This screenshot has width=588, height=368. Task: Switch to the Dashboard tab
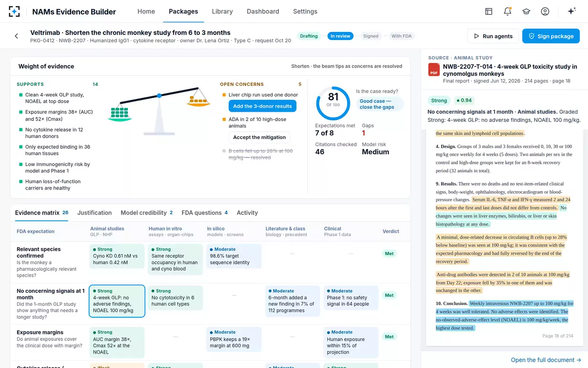[263, 11]
